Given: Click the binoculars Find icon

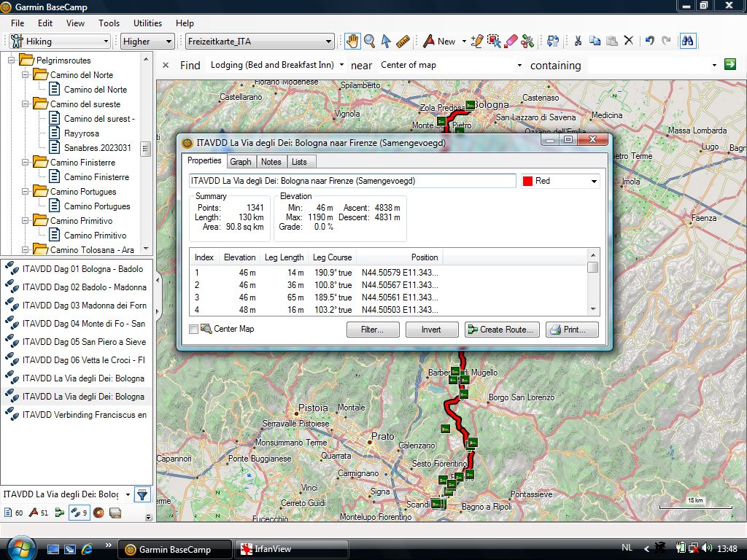Looking at the screenshot, I should click(687, 42).
